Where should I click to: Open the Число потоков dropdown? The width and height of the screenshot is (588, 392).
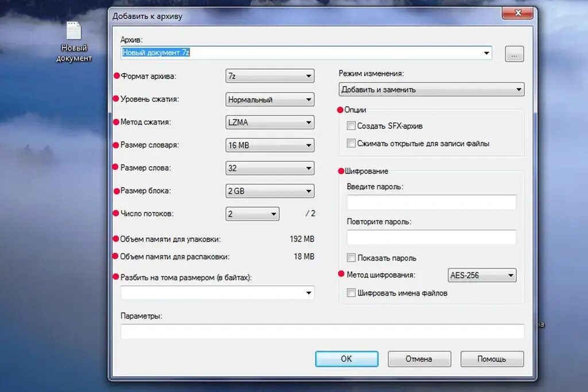coord(252,214)
